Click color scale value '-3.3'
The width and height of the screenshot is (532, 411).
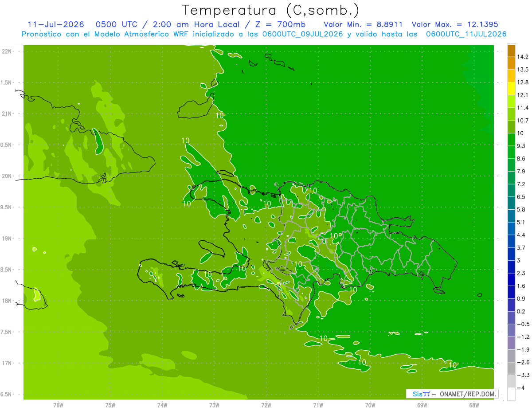(523, 375)
